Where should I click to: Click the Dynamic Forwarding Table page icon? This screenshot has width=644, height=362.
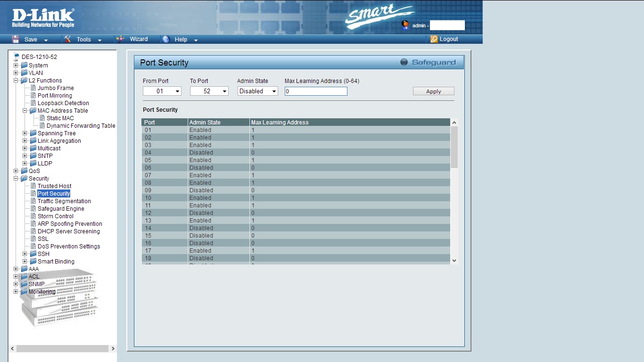(42, 125)
